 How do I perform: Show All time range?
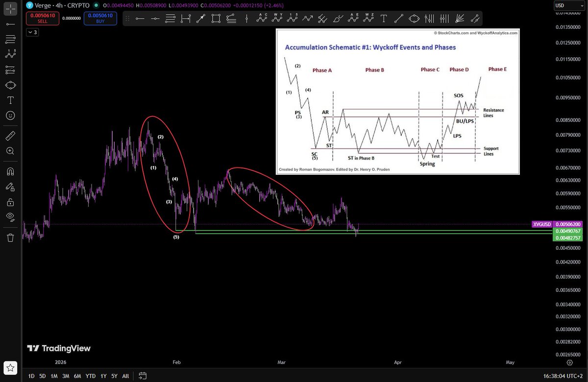pos(125,376)
